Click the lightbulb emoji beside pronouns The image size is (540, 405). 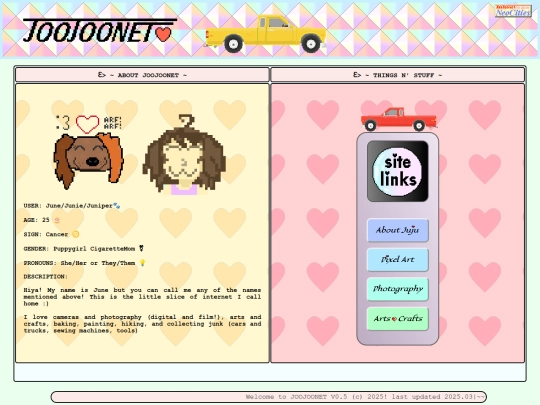pyautogui.click(x=142, y=263)
